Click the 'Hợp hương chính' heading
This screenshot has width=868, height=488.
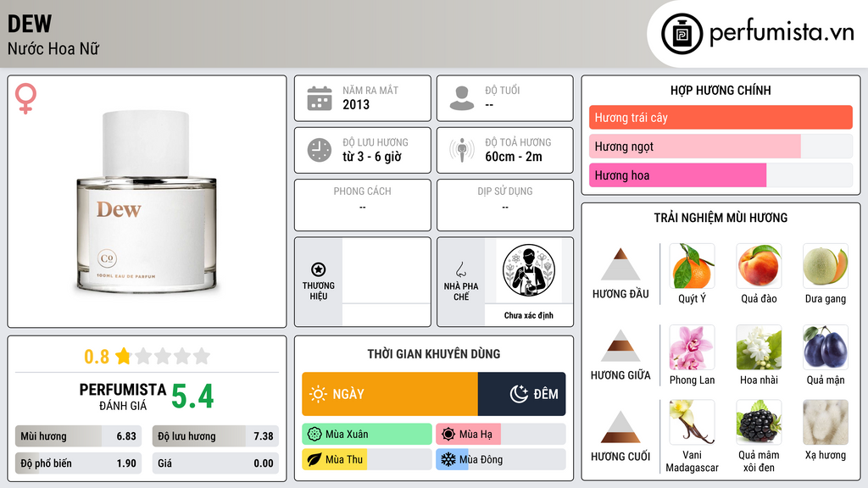click(x=721, y=90)
